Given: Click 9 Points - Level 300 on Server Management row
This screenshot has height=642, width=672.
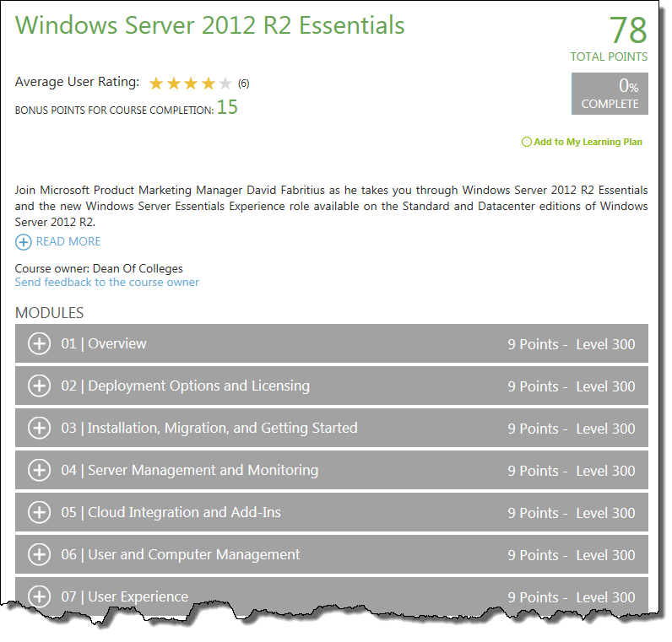Looking at the screenshot, I should (572, 471).
